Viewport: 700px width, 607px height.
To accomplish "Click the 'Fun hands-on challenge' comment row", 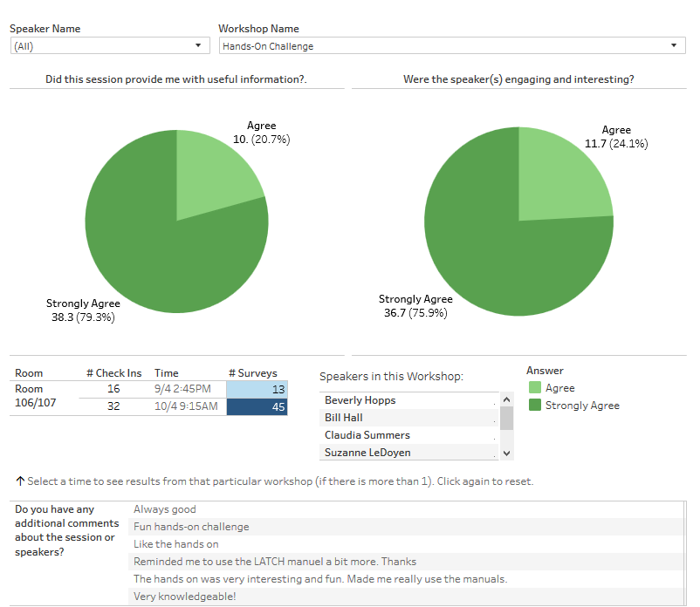I will (x=191, y=527).
